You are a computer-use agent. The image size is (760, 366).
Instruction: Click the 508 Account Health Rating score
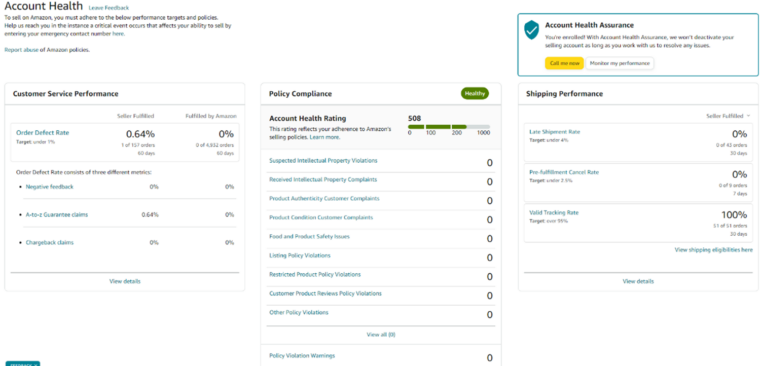(x=415, y=118)
